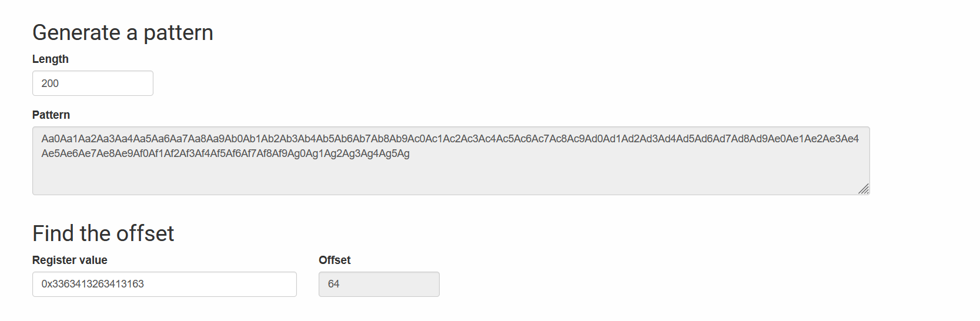Click the Ae3Ae4 end of the first pattern line

[x=842, y=139]
